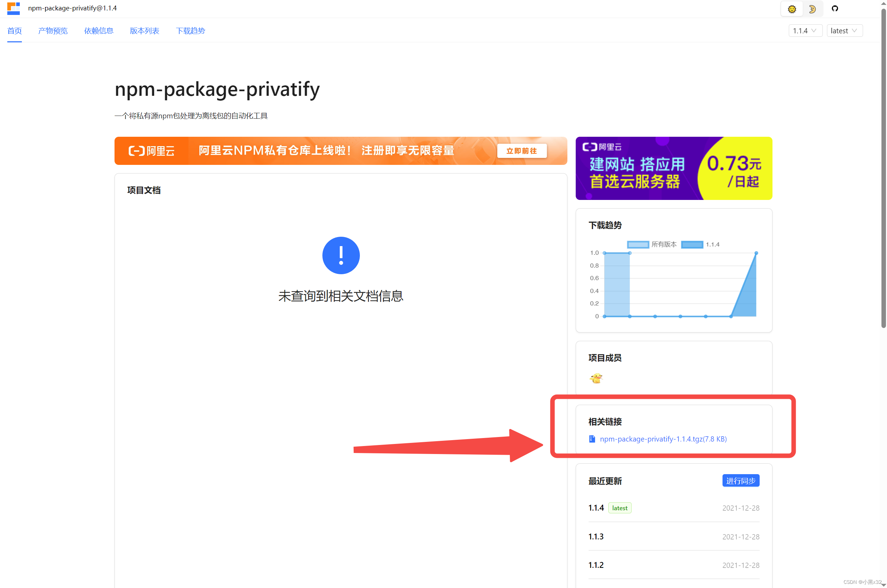Toggle the 1.1.4 chart legend swatch
Viewport: 887px width, 588px height.
(692, 244)
